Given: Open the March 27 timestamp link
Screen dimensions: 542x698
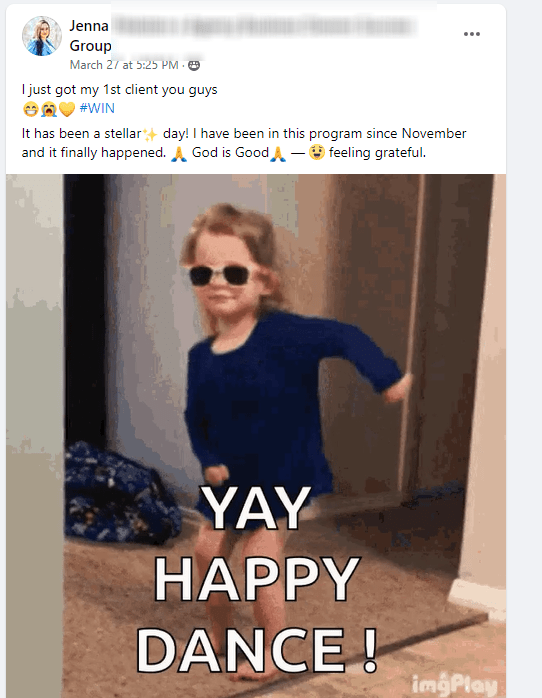Looking at the screenshot, I should coord(124,65).
